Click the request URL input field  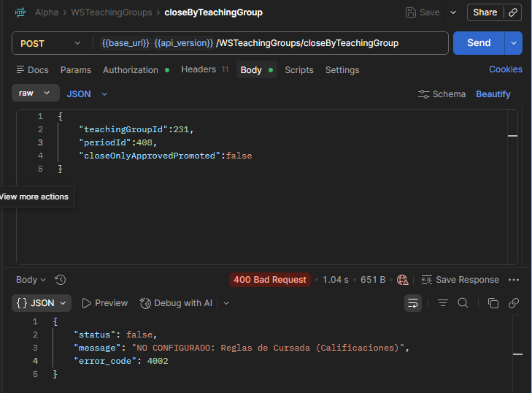pos(270,43)
